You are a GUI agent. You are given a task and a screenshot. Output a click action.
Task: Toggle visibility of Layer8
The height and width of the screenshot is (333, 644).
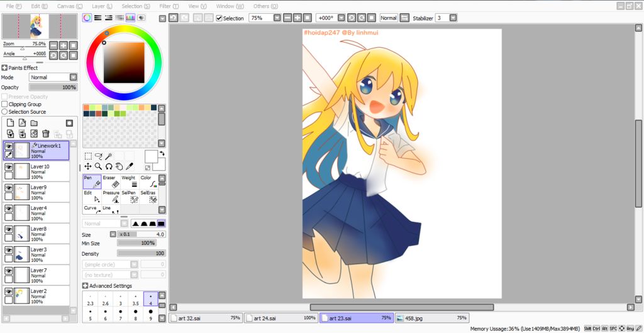point(8,229)
